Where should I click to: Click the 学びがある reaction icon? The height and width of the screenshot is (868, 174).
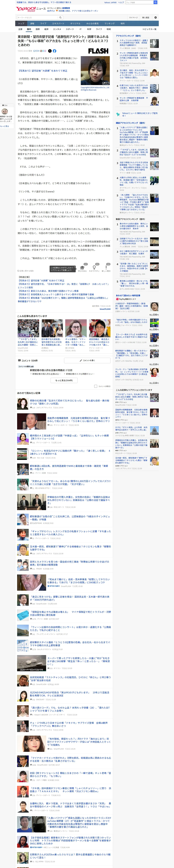click(x=82, y=267)
